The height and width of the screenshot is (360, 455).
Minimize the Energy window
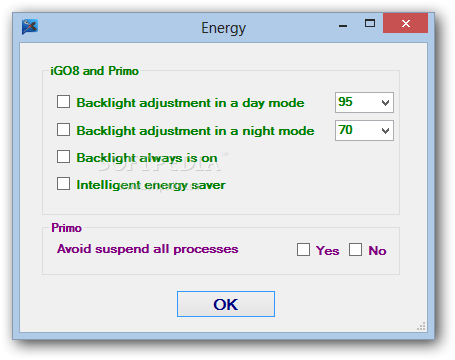point(343,24)
